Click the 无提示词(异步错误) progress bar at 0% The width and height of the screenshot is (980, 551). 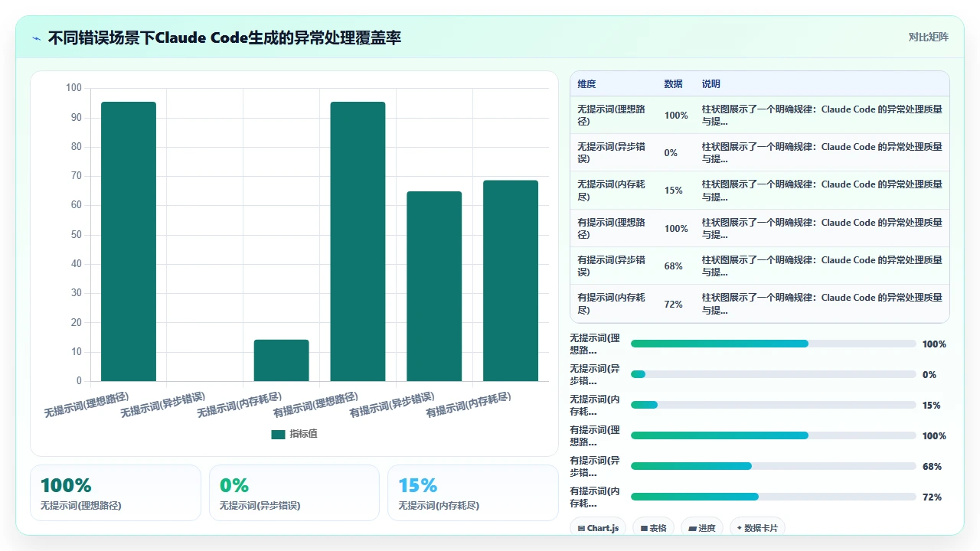point(773,374)
